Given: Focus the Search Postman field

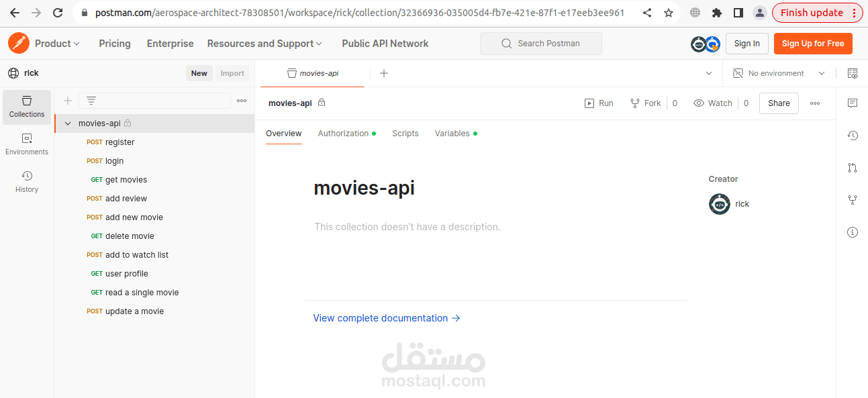Looking at the screenshot, I should click(x=541, y=44).
